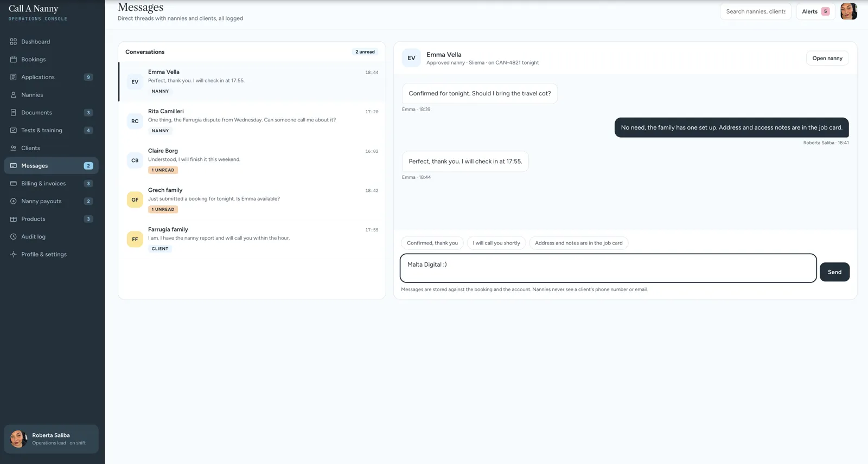The width and height of the screenshot is (868, 464).
Task: Click the '2 unread' badge in Conversations
Action: click(x=365, y=52)
